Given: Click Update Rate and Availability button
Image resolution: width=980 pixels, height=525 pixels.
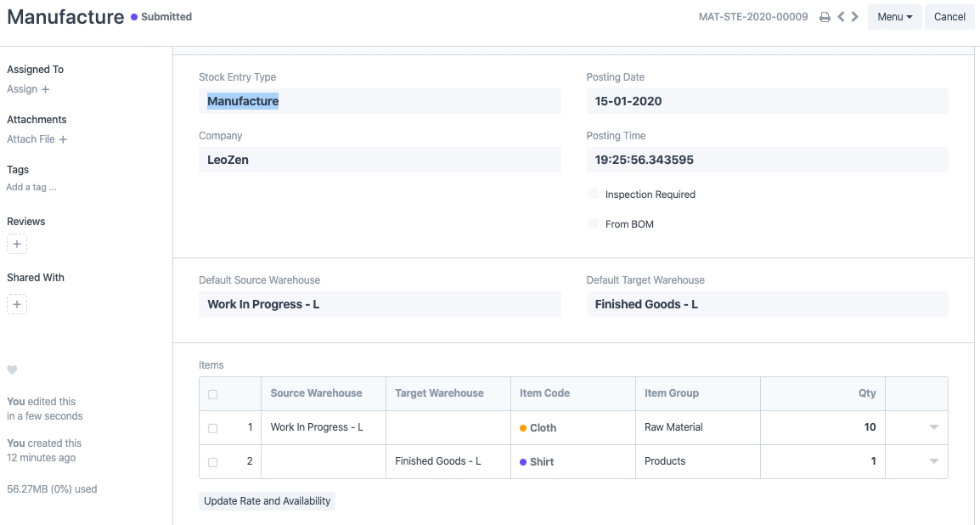Looking at the screenshot, I should (x=268, y=501).
